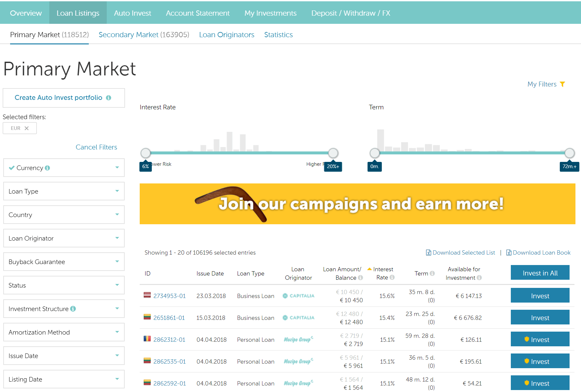Click info icon next to Term column header
The width and height of the screenshot is (581, 392).
pyautogui.click(x=432, y=274)
